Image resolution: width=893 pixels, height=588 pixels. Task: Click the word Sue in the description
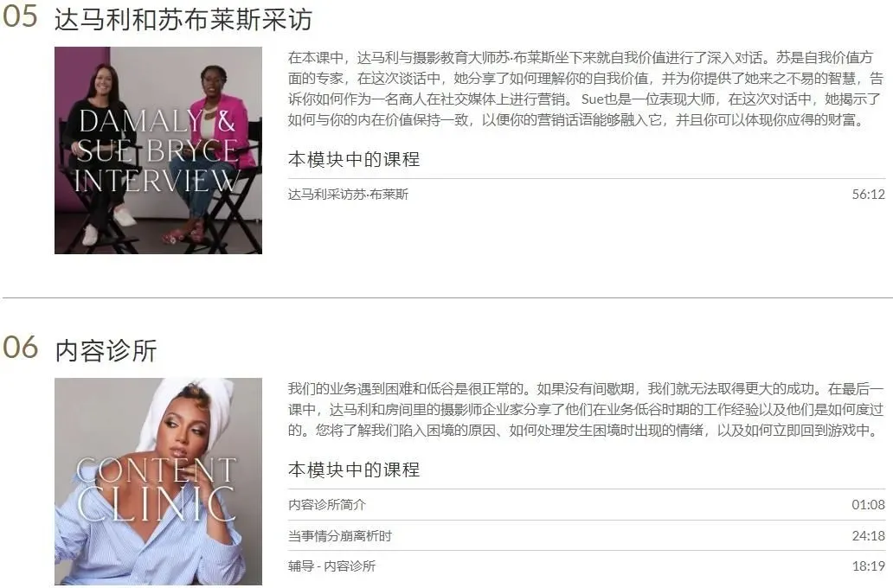pyautogui.click(x=592, y=99)
